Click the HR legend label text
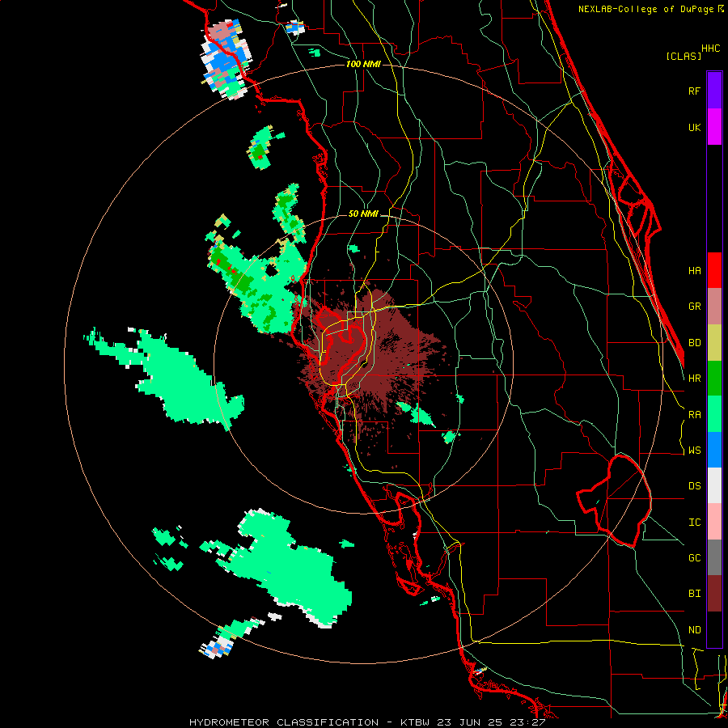This screenshot has height=728, width=728. point(694,379)
